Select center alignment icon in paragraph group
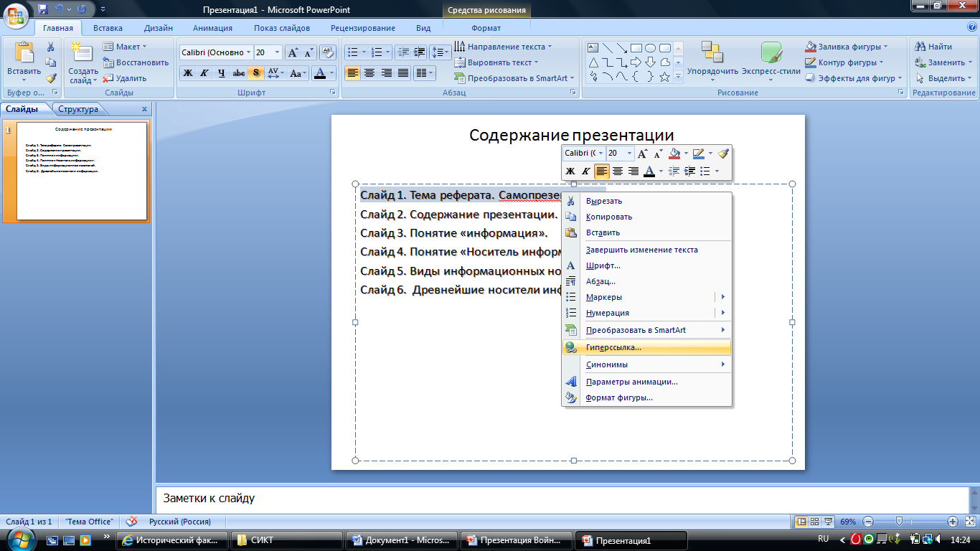Viewport: 980px width, 551px height. (369, 72)
